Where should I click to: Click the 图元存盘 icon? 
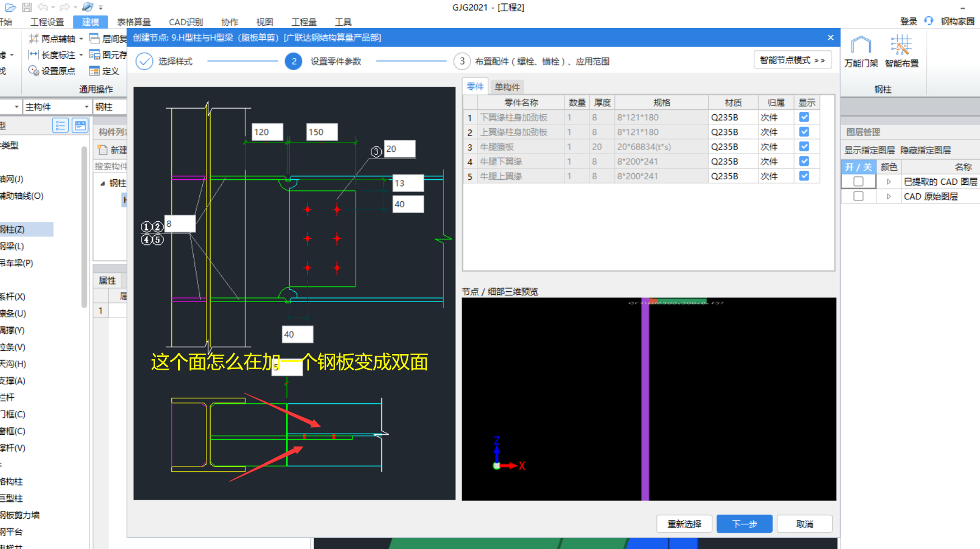(95, 54)
